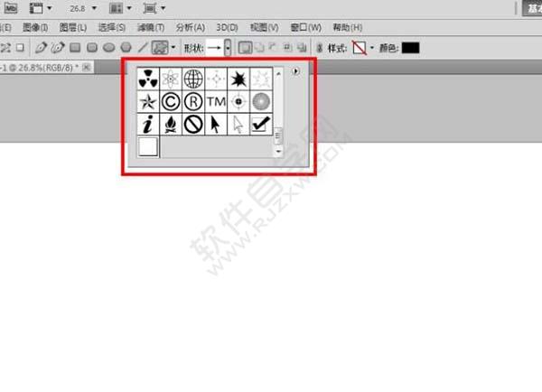Choose the Rounded Rectangle tool
The width and height of the screenshot is (542, 392).
point(92,48)
